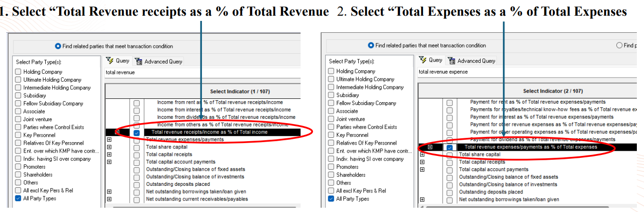Check 'Income from rent' indicator checkbox
644x212 pixels.
[137, 103]
